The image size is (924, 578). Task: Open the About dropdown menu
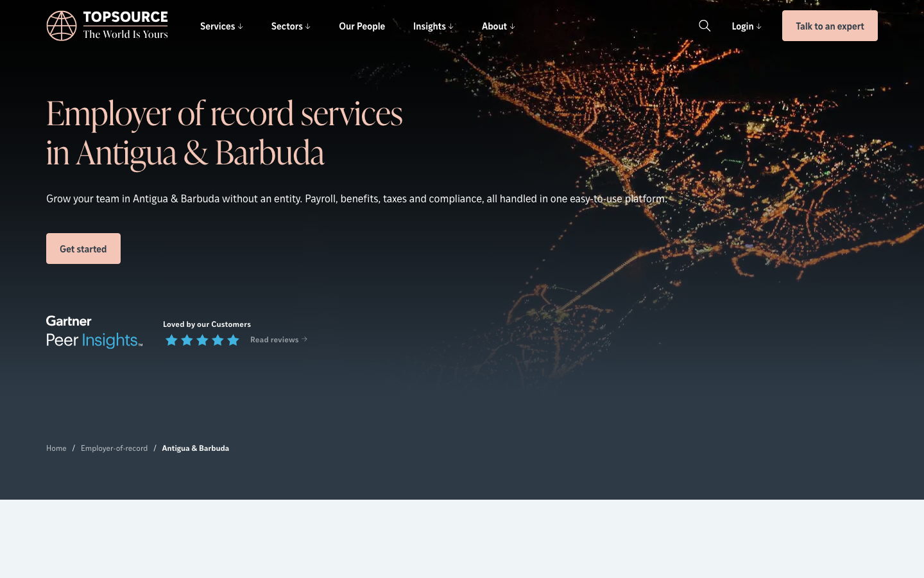pos(499,26)
